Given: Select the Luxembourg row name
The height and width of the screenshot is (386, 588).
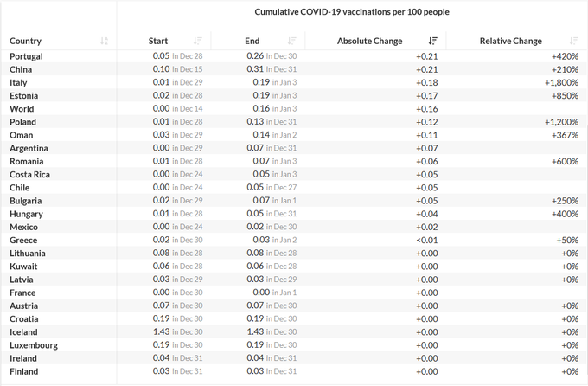Looking at the screenshot, I should pos(34,345).
